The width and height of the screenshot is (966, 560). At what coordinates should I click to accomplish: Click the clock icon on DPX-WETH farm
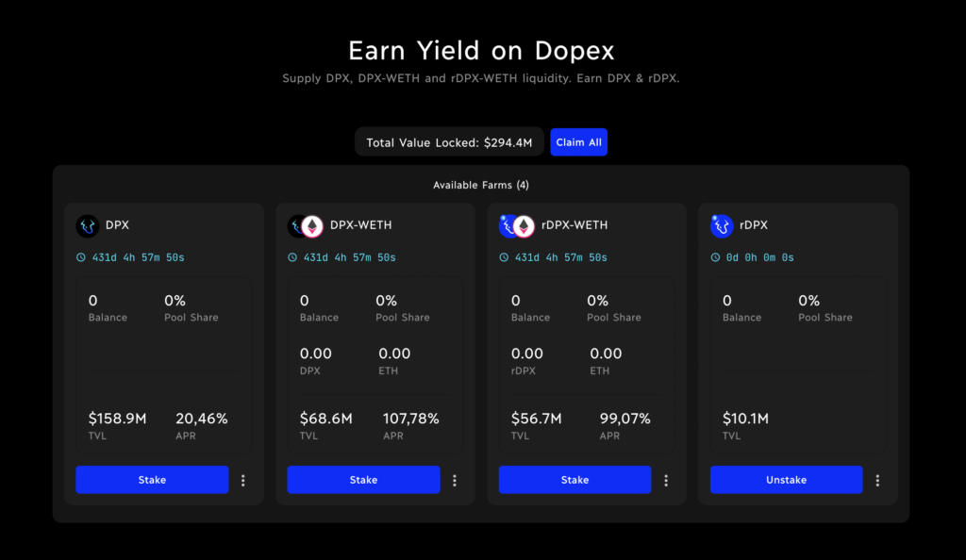point(292,257)
